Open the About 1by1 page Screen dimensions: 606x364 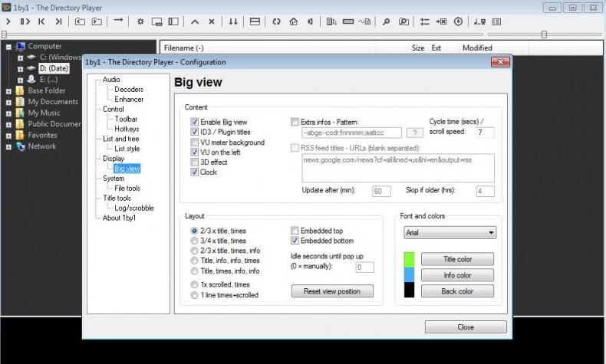(119, 218)
